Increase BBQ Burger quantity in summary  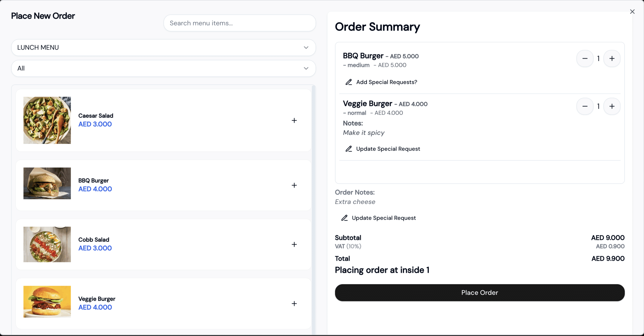(612, 59)
